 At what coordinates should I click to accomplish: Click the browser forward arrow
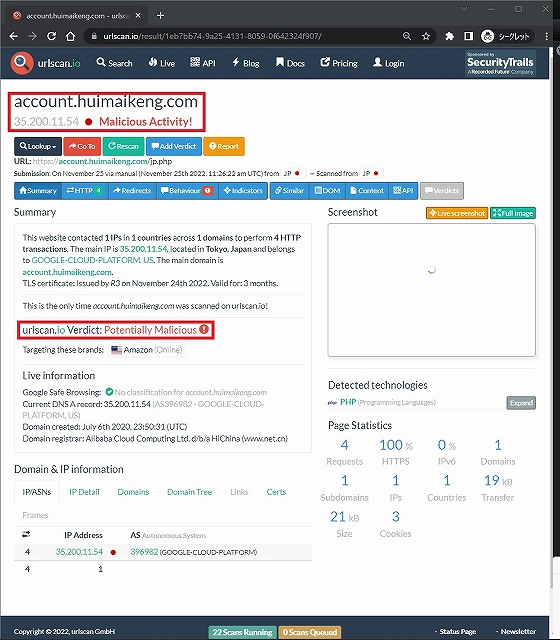[x=32, y=36]
